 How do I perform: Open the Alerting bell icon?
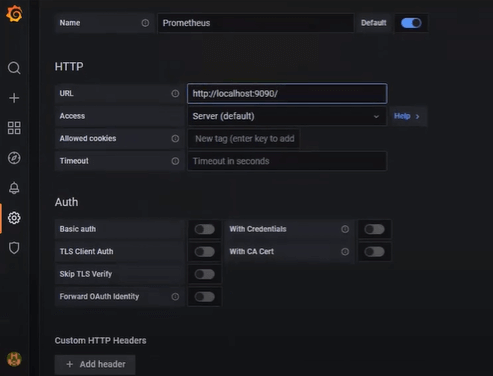point(14,188)
